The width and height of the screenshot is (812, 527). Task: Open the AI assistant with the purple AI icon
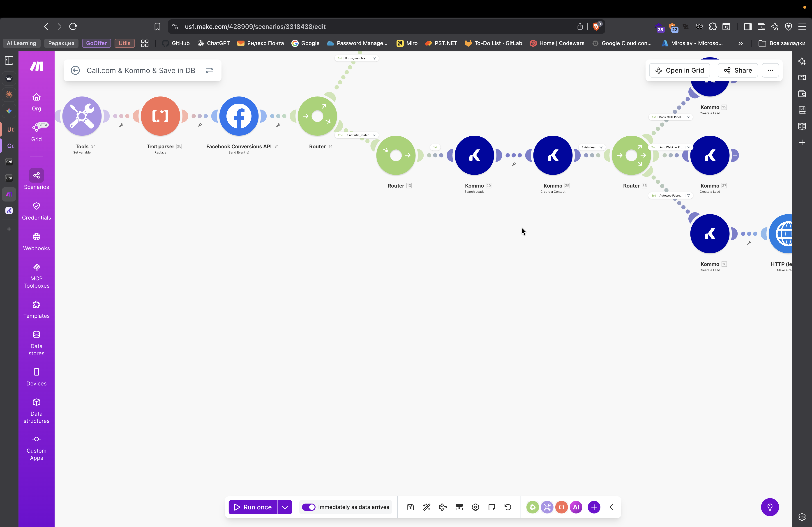(576, 507)
